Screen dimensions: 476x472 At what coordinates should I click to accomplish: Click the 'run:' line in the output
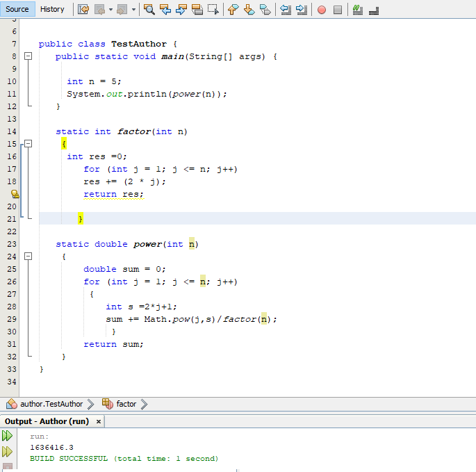click(x=40, y=437)
